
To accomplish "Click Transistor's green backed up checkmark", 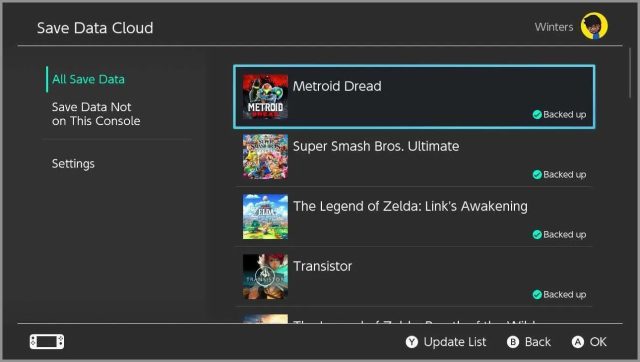I will point(537,295).
